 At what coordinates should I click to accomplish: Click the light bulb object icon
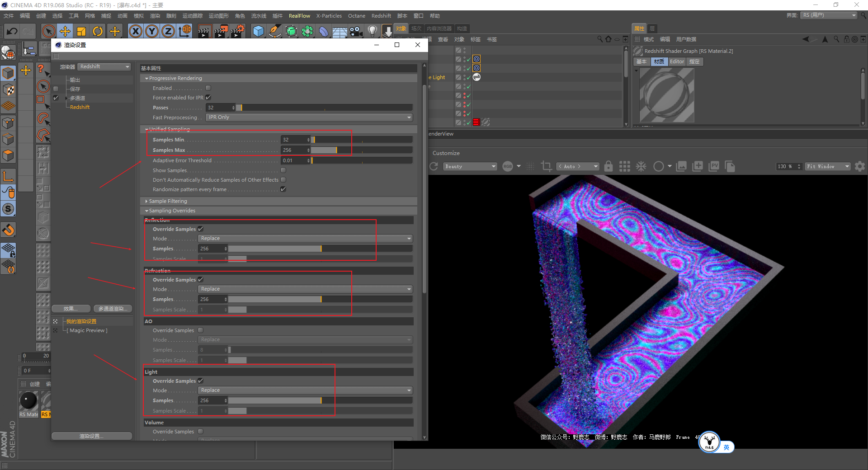pyautogui.click(x=372, y=31)
